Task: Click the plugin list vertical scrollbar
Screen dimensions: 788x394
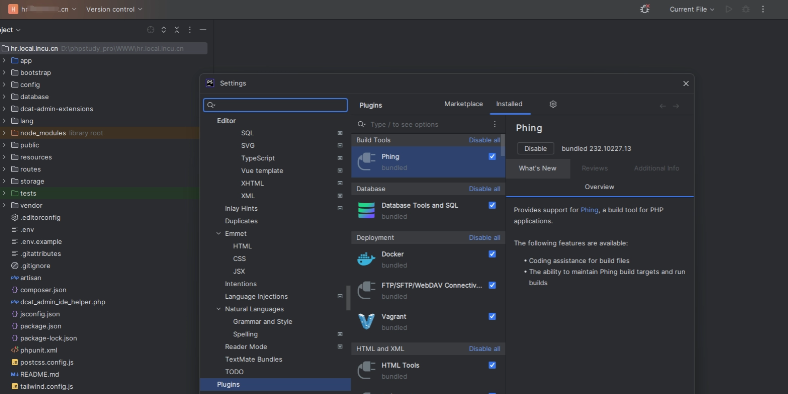Action: 503,145
